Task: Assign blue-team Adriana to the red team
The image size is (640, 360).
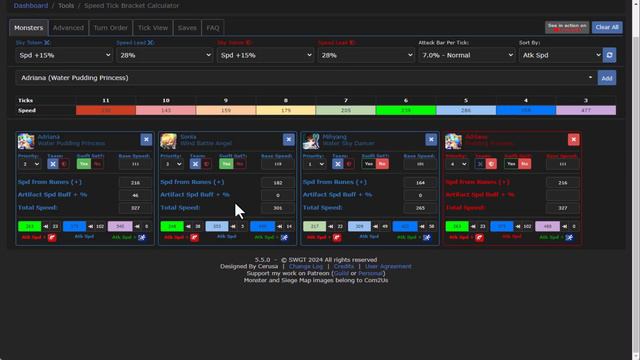Action: [x=64, y=164]
